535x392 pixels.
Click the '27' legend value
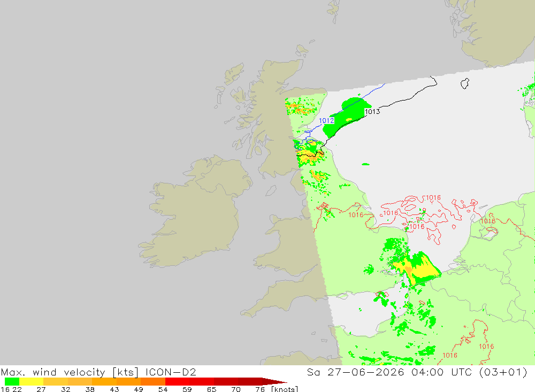tap(41, 389)
